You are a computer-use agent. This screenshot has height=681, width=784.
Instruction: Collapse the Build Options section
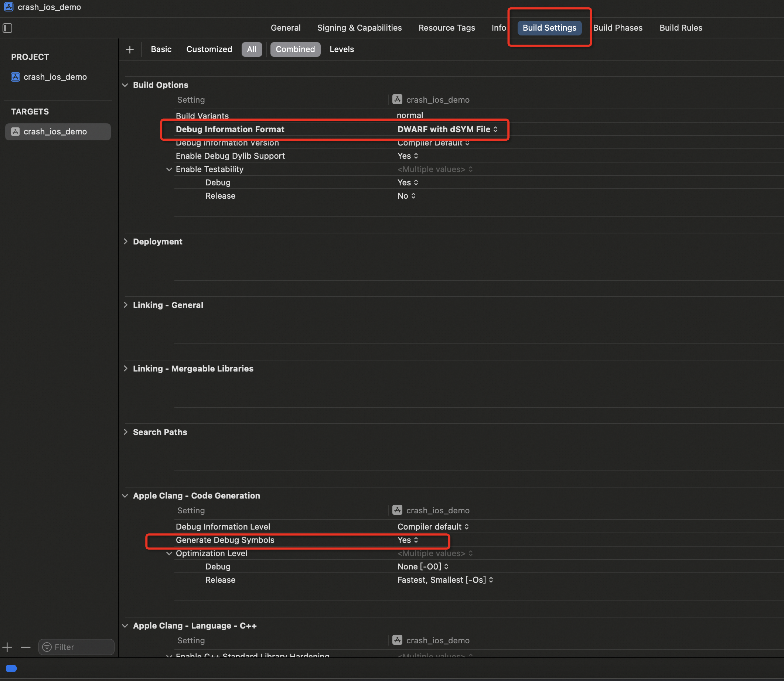click(x=125, y=85)
